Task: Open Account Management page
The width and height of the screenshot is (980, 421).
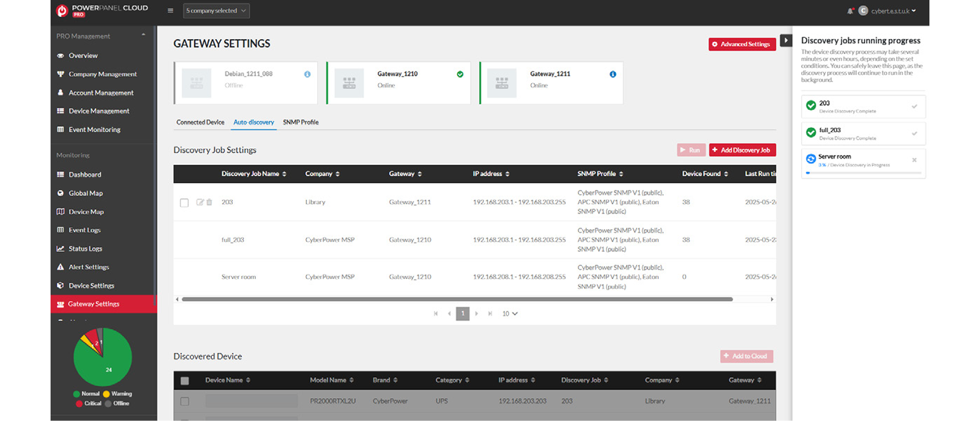Action: click(102, 93)
